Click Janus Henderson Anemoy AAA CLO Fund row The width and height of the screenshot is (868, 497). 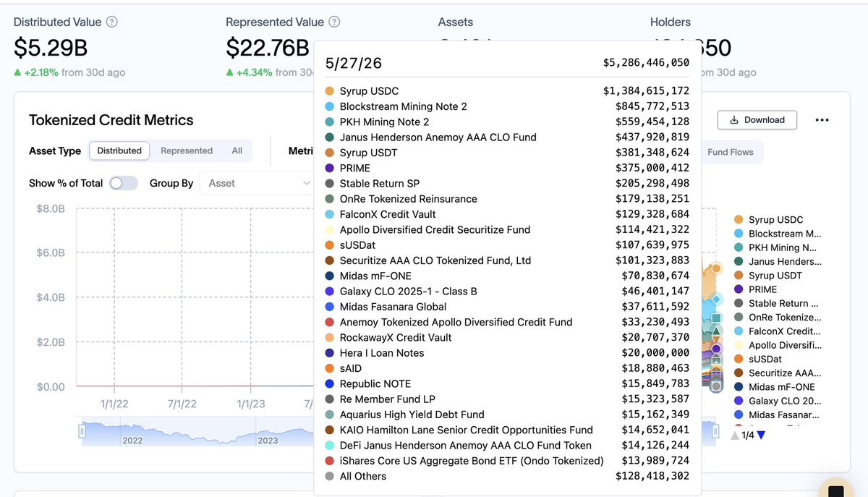point(507,137)
